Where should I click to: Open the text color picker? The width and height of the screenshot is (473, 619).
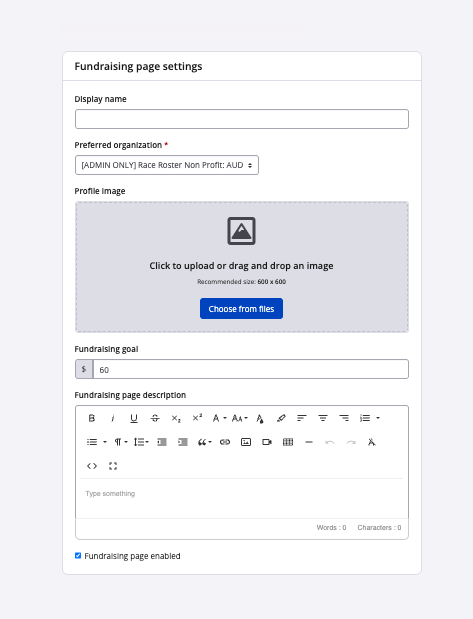[260, 418]
